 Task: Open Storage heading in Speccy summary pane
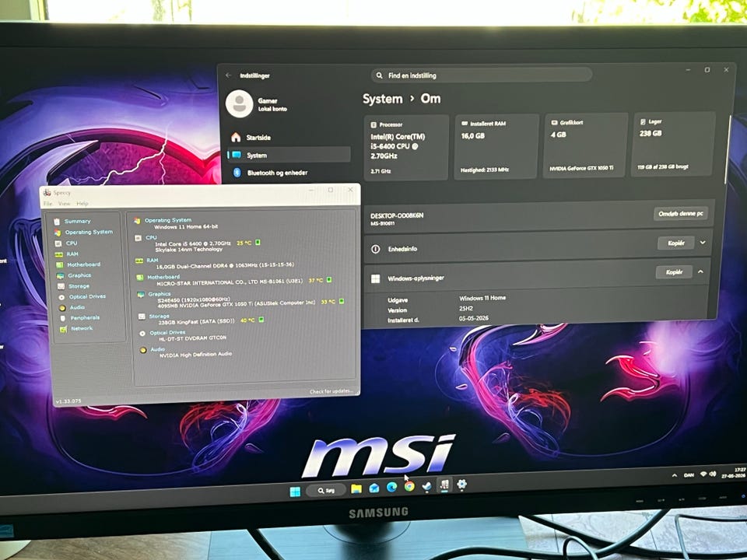point(159,316)
